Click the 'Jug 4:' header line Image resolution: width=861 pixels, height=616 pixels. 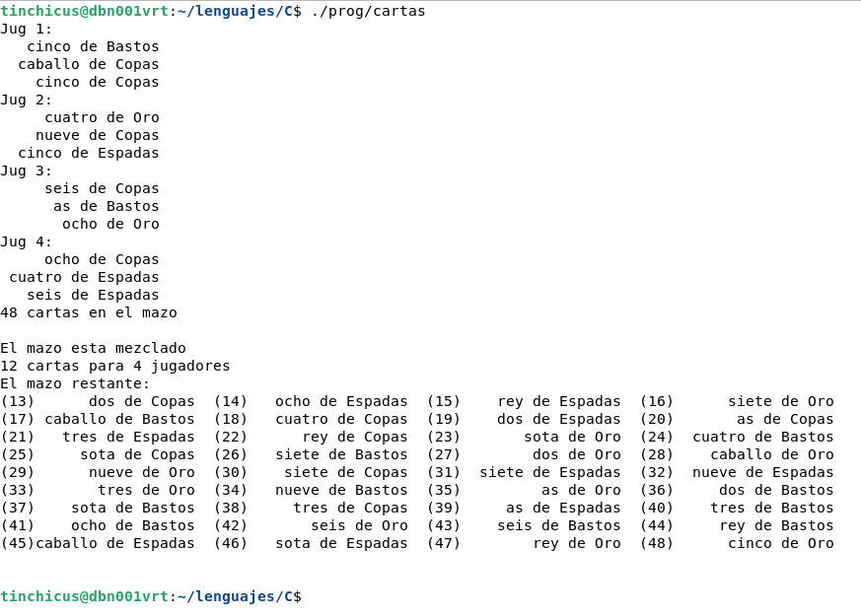[x=27, y=241]
